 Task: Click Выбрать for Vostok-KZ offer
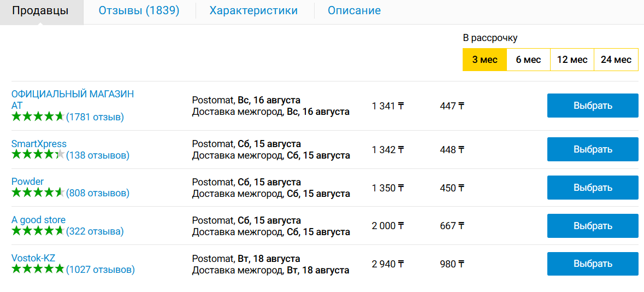(x=593, y=264)
